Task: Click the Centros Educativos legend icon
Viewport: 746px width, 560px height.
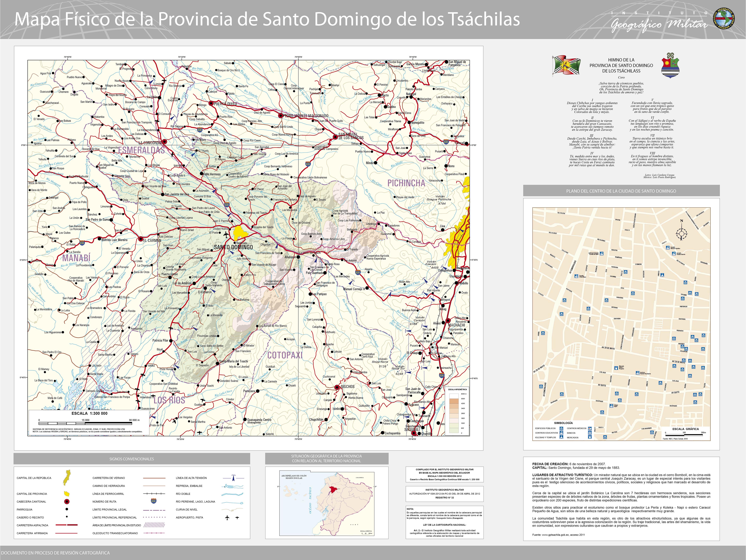Action: pyautogui.click(x=561, y=433)
